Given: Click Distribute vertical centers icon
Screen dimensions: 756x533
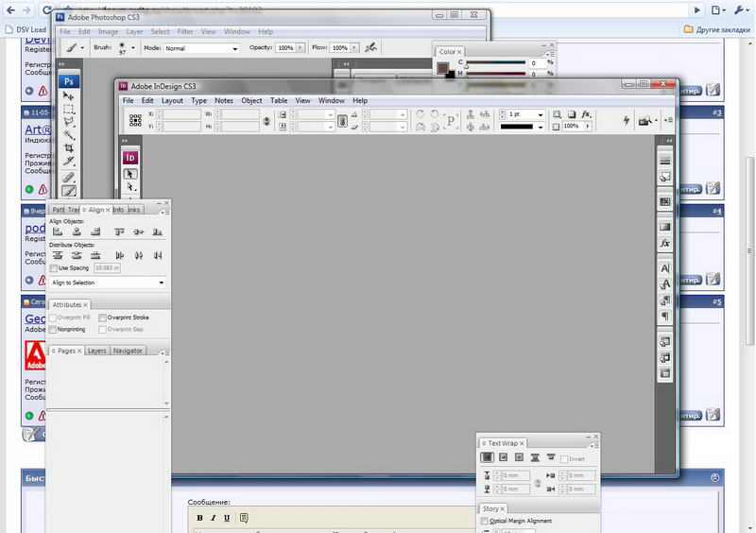Looking at the screenshot, I should tap(77, 255).
